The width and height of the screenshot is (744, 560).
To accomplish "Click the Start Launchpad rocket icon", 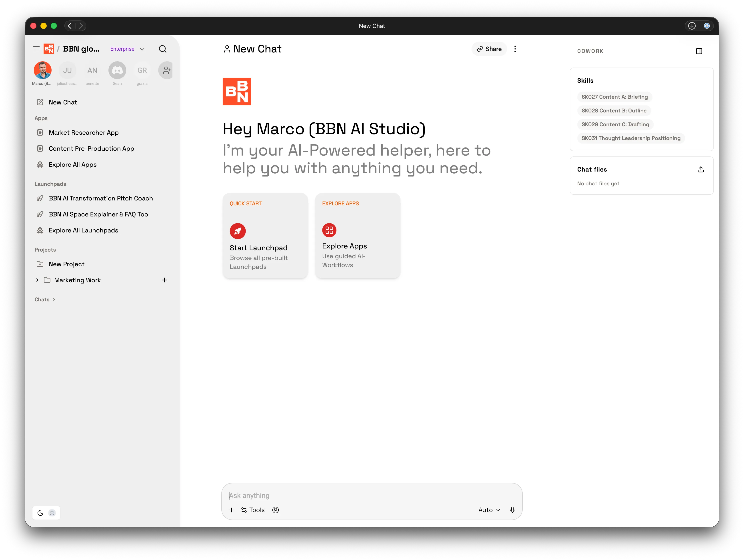I will point(238,231).
